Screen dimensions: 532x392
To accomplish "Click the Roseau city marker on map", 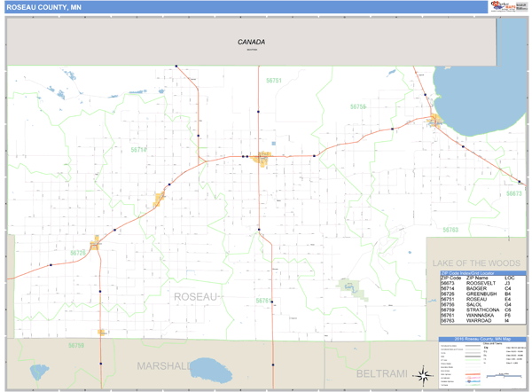I will (x=262, y=159).
